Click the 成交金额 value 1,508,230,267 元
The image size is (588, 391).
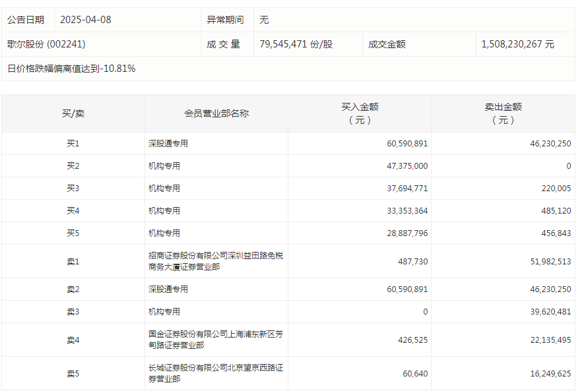tap(517, 44)
